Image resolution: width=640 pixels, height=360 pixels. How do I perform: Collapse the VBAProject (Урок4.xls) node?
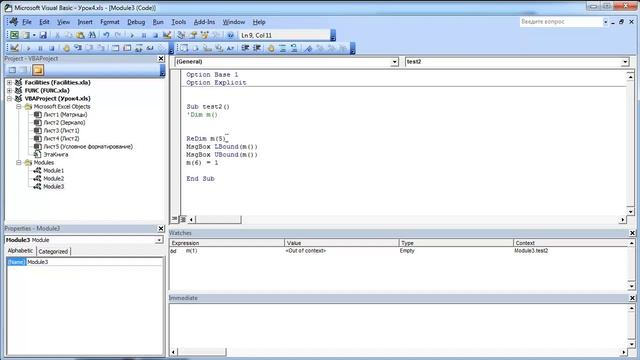[9, 98]
